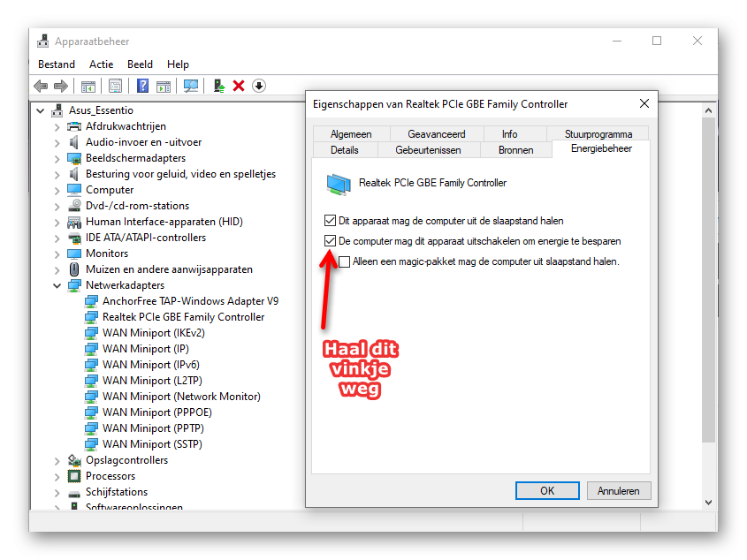Click the Processors chip icon
747x560 pixels.
pyautogui.click(x=74, y=476)
